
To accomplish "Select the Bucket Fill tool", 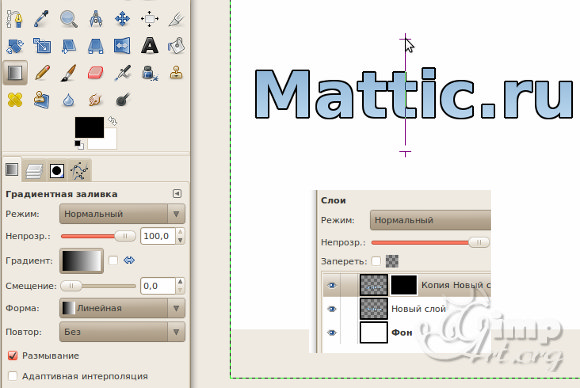I will [x=176, y=46].
